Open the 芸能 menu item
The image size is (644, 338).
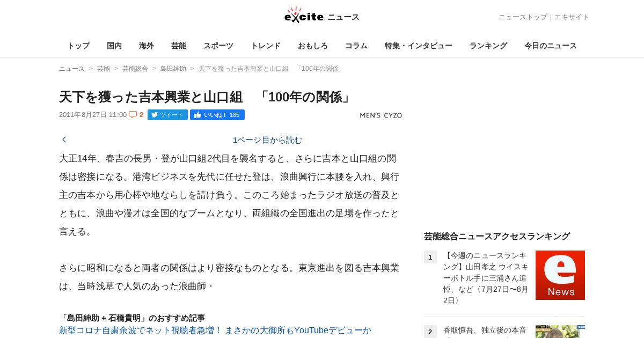179,46
